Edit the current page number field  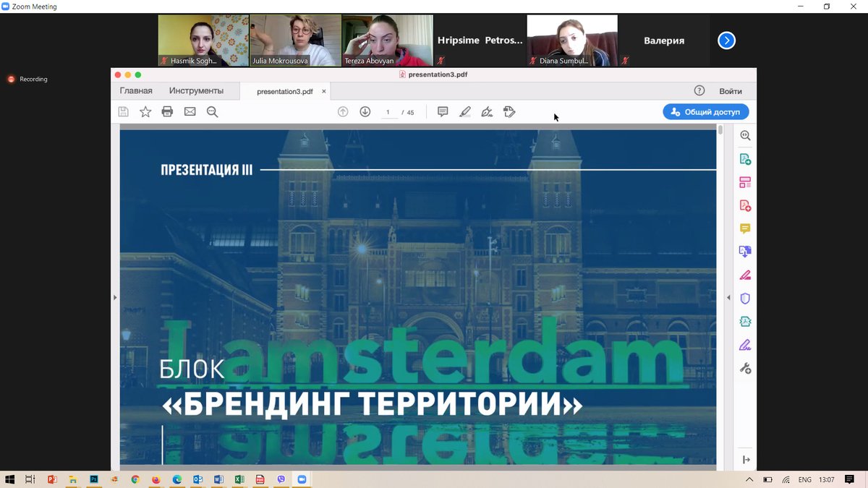click(388, 112)
